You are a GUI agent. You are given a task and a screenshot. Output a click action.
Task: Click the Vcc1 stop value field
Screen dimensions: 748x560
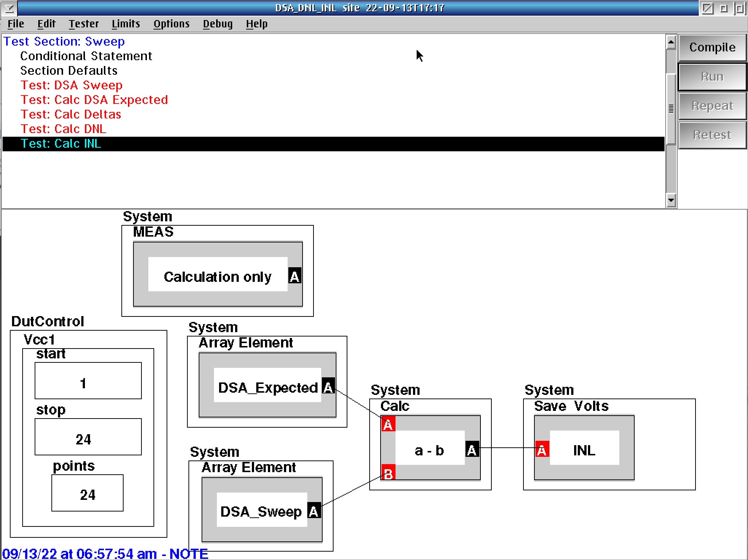(88, 437)
